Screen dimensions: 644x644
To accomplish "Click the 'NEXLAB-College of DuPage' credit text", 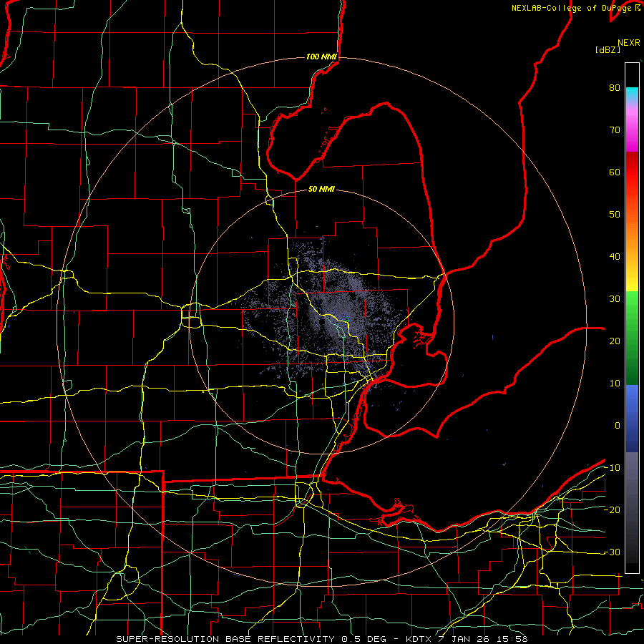I will coord(572,8).
